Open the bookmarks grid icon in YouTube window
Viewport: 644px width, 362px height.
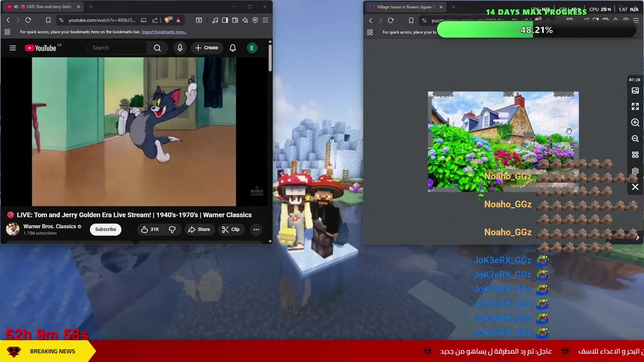click(8, 32)
